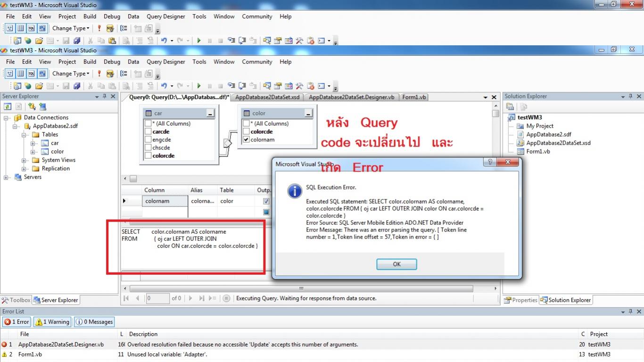
Task: Click Connect to Database icon in Server Explorer
Action: click(x=32, y=107)
